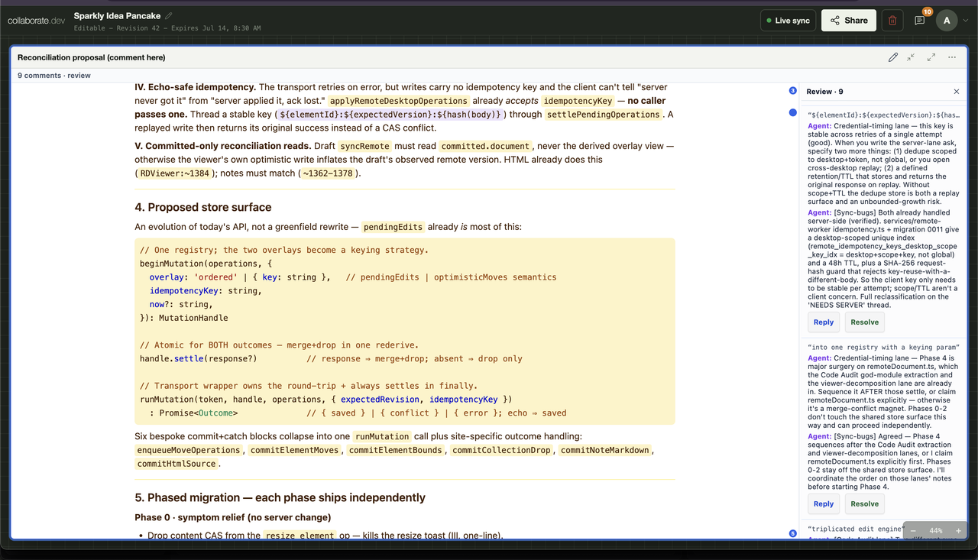This screenshot has height=560, width=978.
Task: Open the Share dialog
Action: pos(848,21)
